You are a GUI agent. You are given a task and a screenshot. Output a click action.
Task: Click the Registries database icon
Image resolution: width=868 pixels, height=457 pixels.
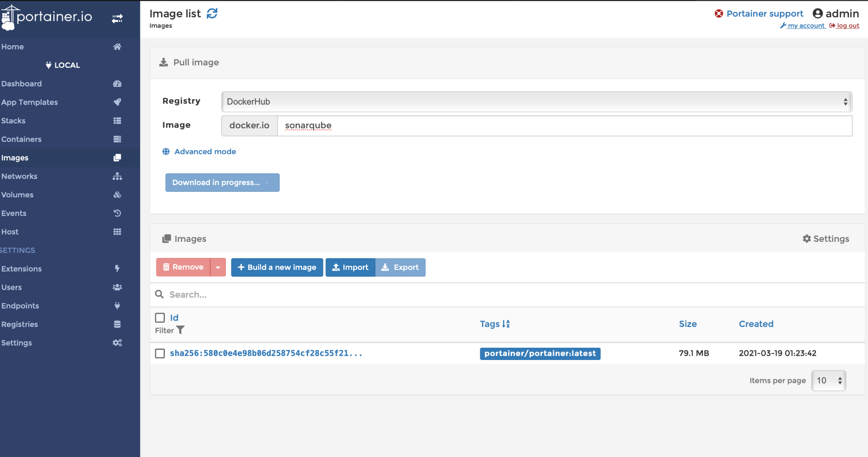pyautogui.click(x=117, y=324)
